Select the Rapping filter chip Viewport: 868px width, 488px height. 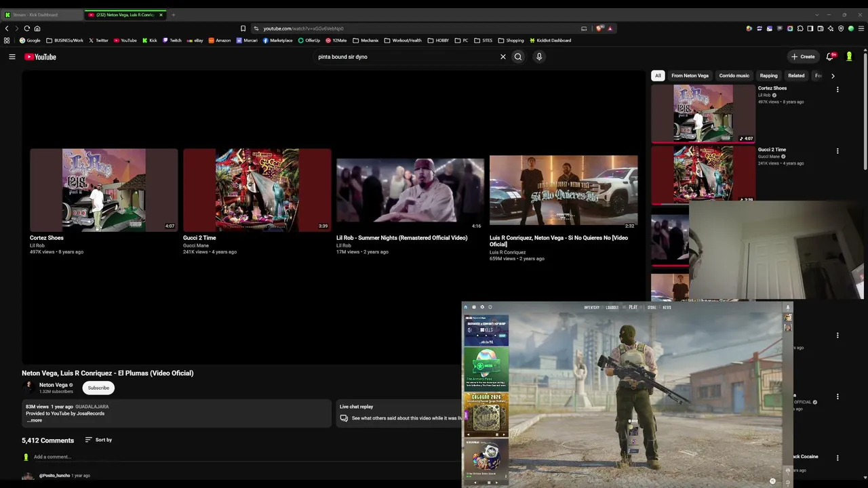[768, 76]
